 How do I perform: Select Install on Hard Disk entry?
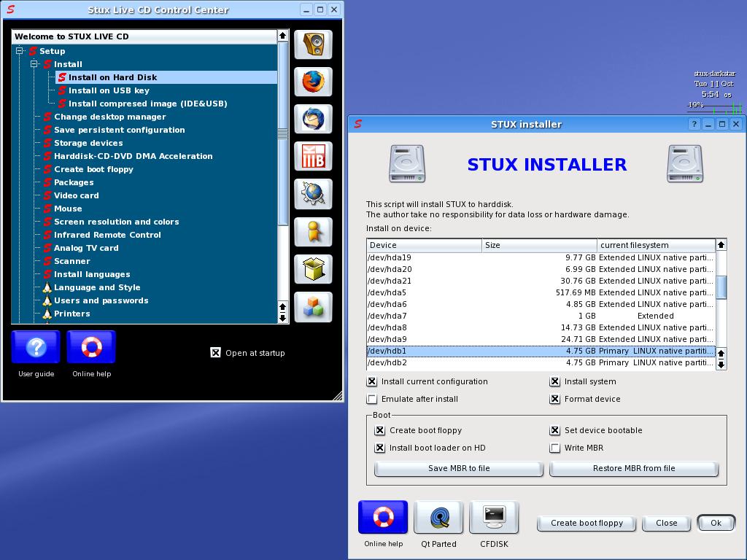166,77
